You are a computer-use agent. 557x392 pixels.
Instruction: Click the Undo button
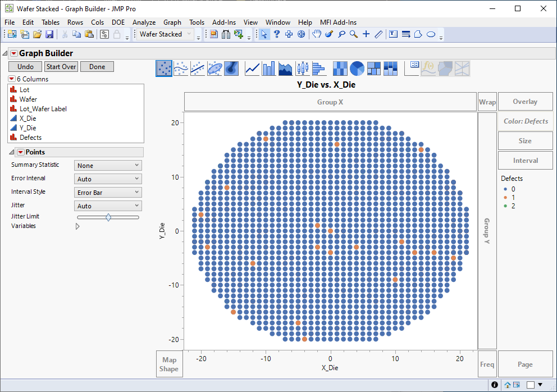click(26, 66)
